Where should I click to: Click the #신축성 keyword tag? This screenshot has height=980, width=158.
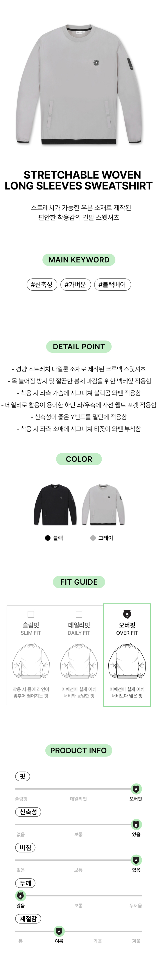point(42,285)
